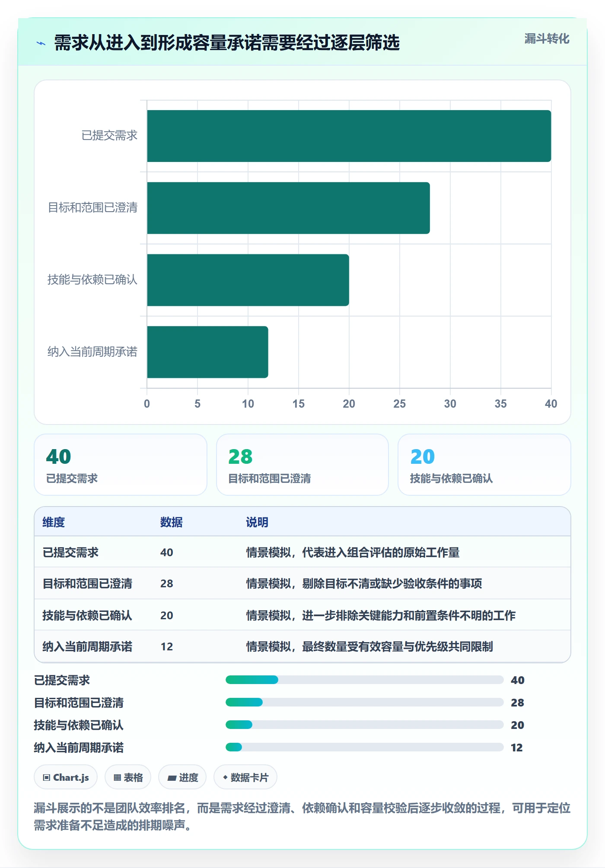605x868 pixels.
Task: Click the 已提交需求 bar in the chart
Action: click(349, 136)
